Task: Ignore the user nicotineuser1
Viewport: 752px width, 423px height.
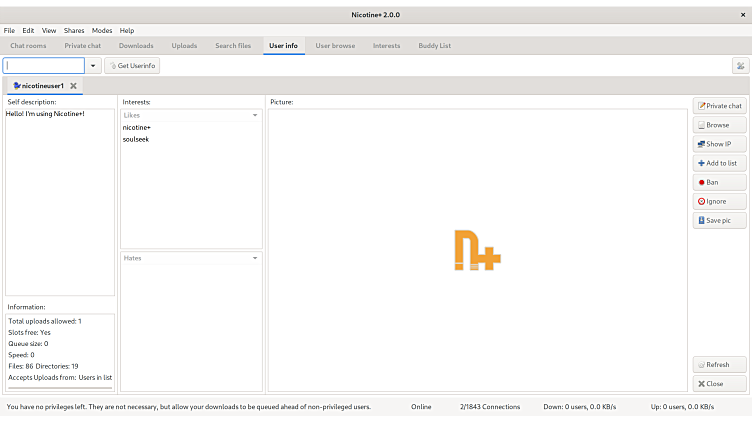Action: click(x=719, y=201)
